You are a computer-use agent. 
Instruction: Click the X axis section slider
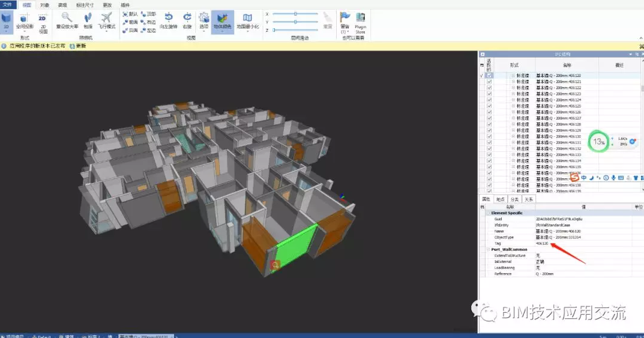[295, 14]
